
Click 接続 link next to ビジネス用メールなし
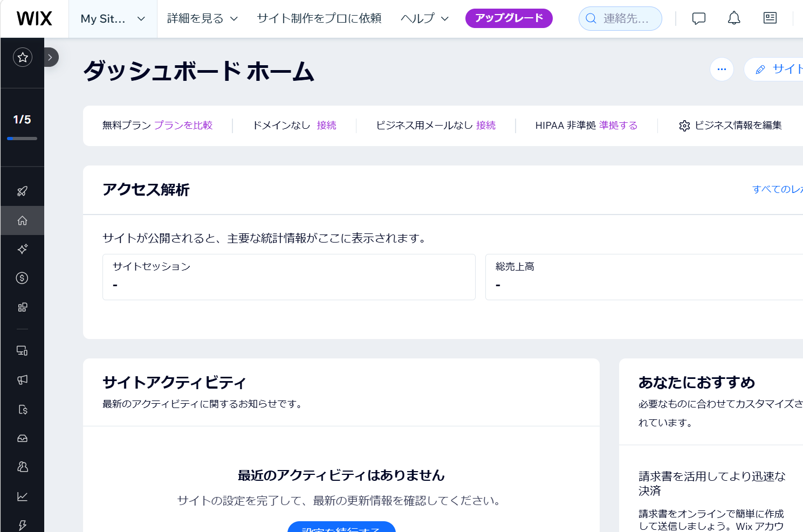click(485, 125)
